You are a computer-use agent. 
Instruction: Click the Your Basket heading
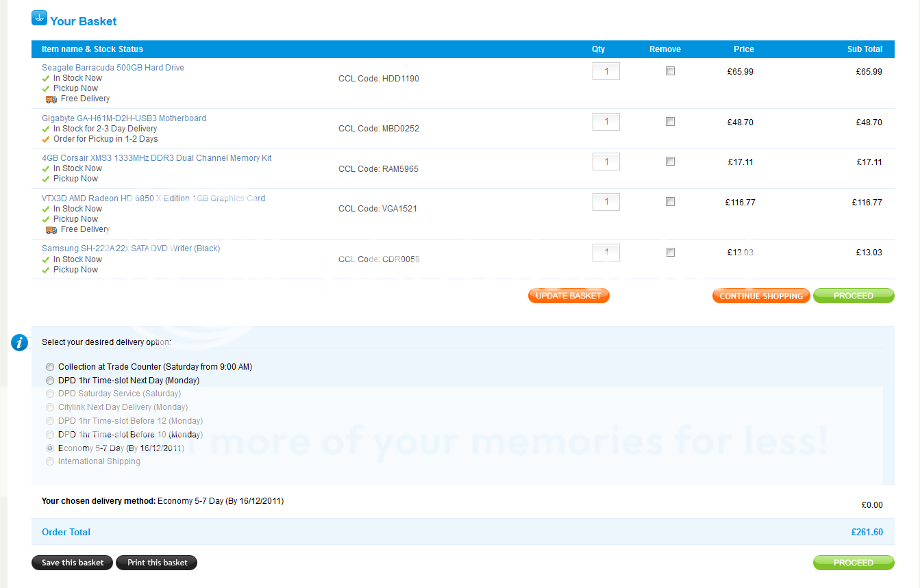click(84, 21)
